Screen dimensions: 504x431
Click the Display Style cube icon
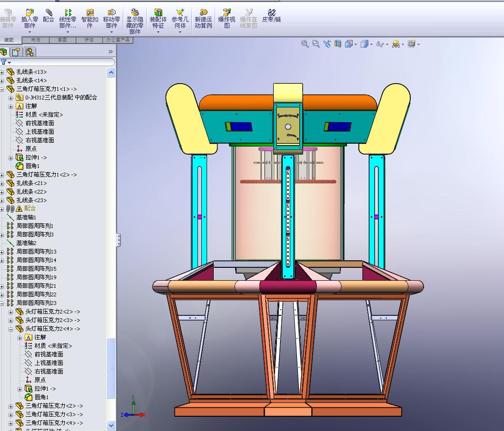(364, 44)
